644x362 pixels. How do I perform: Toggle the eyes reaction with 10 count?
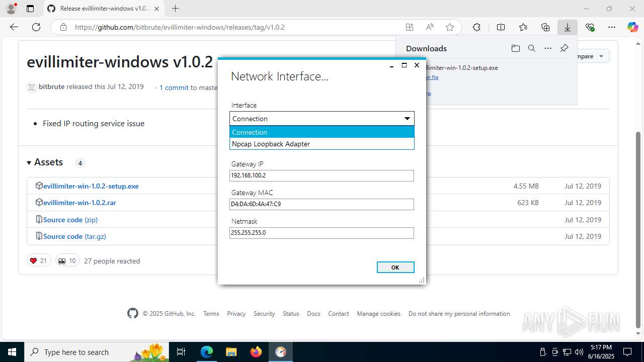tap(67, 261)
